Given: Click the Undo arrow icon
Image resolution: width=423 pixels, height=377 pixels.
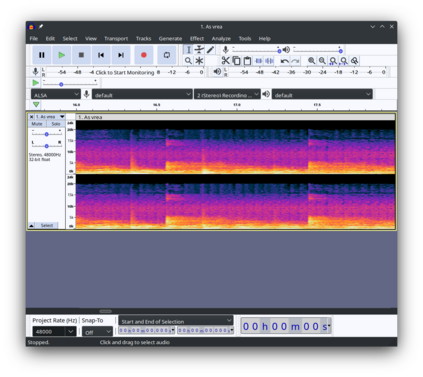Looking at the screenshot, I should pos(284,61).
